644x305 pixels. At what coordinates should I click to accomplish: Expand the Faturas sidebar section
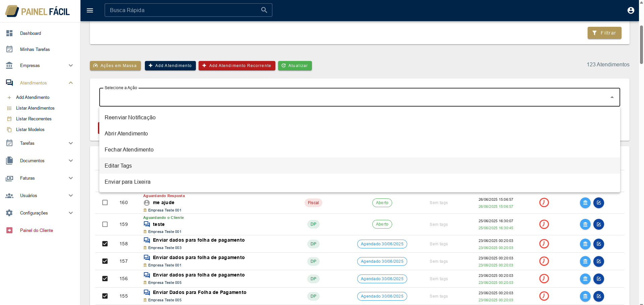(71, 178)
